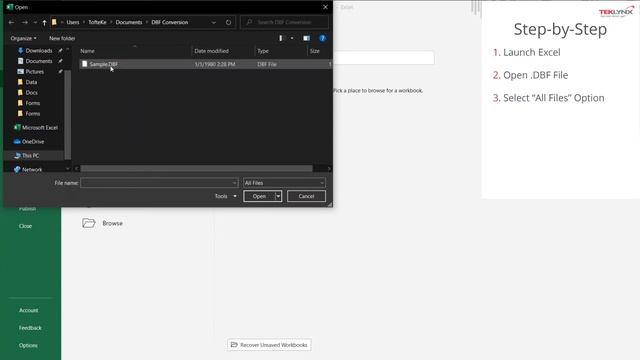This screenshot has width=640, height=360.
Task: Refresh the DBF Conversion folder
Action: pyautogui.click(x=229, y=22)
